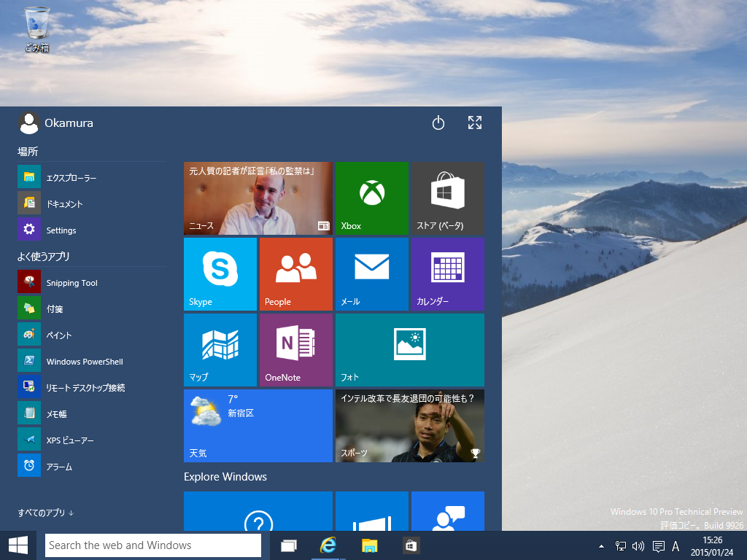Launch Snipping Tool

(x=91, y=282)
